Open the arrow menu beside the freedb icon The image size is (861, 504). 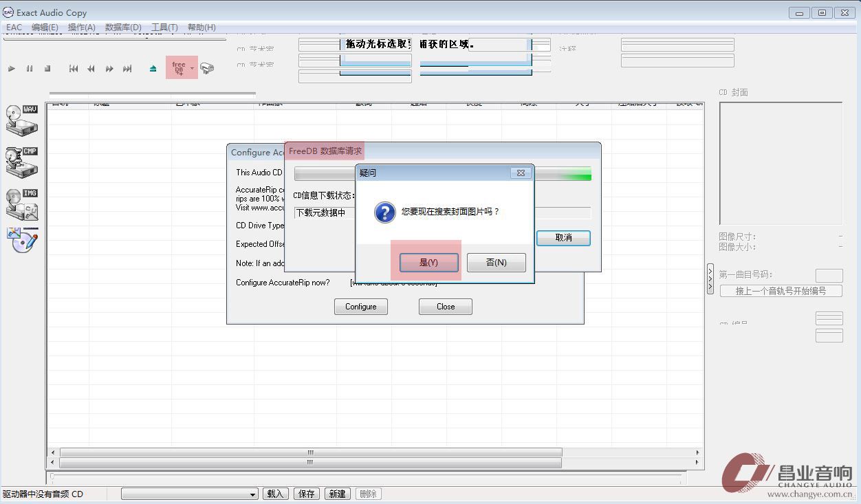(192, 68)
